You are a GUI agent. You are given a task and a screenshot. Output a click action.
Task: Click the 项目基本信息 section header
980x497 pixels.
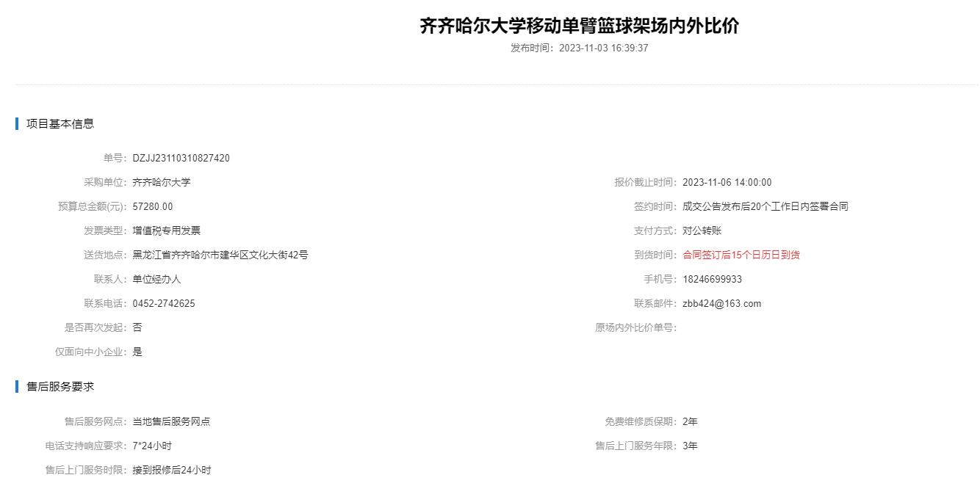[60, 123]
